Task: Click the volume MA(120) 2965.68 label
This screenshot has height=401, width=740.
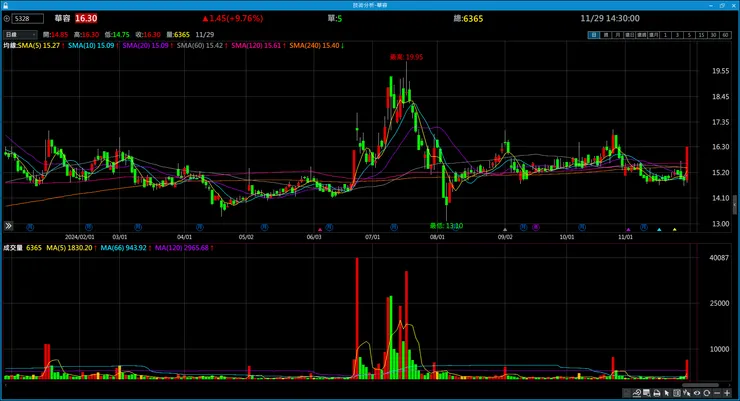Action: pos(184,248)
